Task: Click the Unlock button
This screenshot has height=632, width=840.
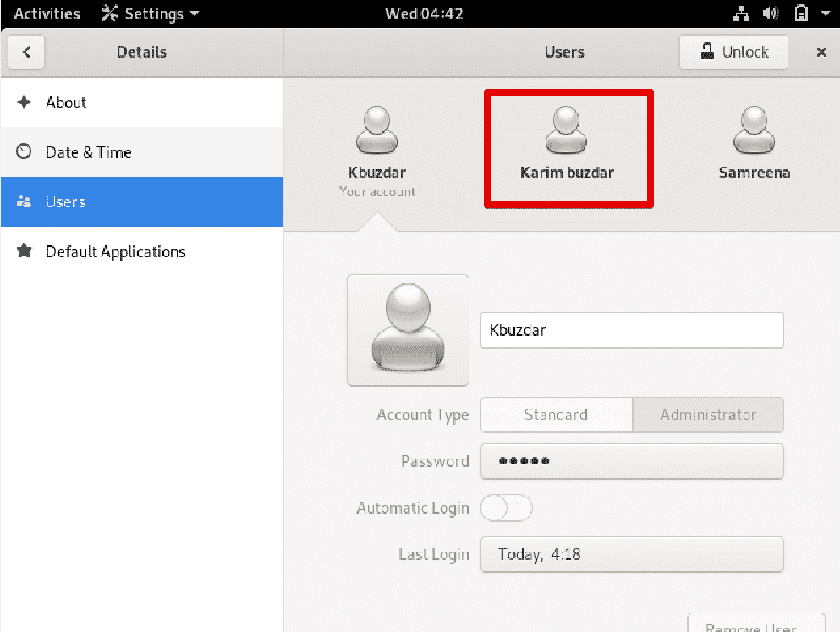Action: tap(733, 52)
